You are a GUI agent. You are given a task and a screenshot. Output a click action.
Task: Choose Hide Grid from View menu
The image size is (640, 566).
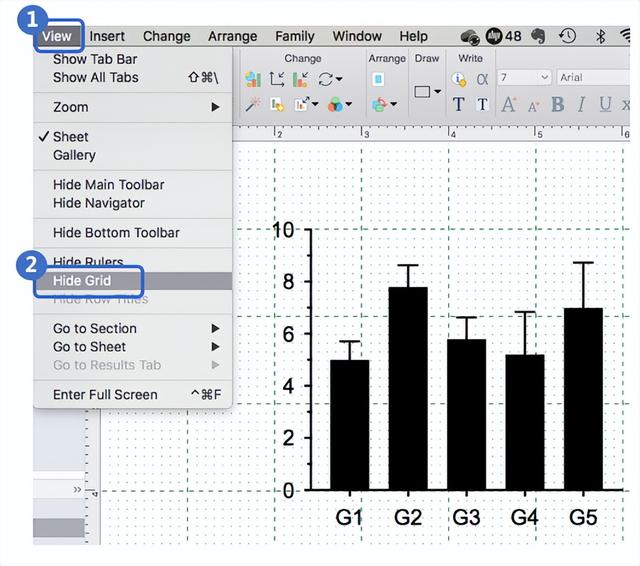pos(82,281)
